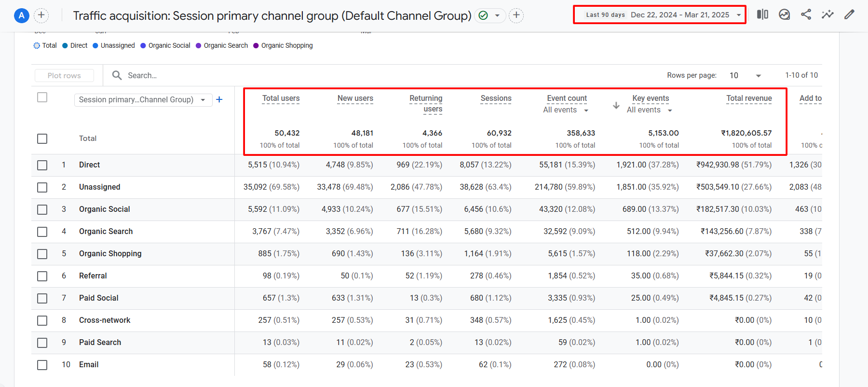Click the add comparison plus icon
This screenshot has width=868, height=387.
(516, 15)
